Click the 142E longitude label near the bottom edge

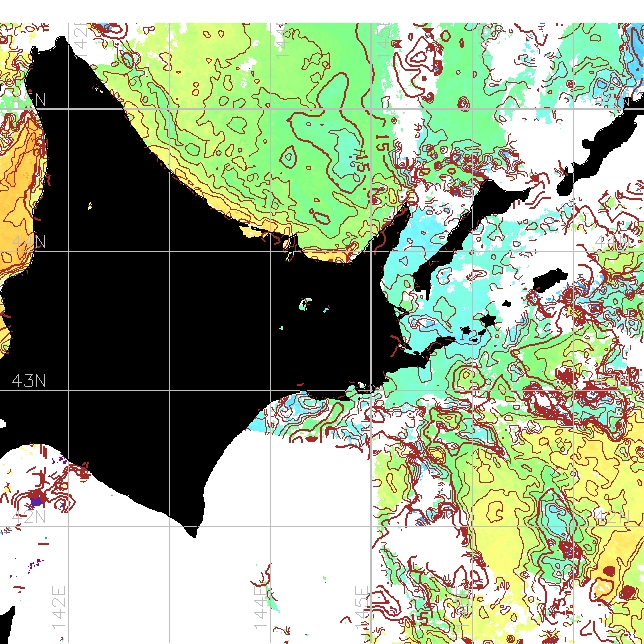[x=59, y=608]
